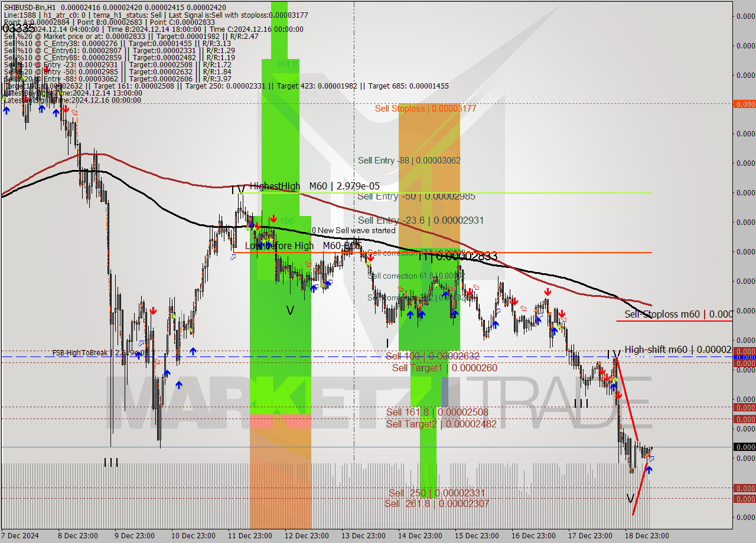Click the 'Low before High M60-BOS' label
Image resolution: width=756 pixels, height=543 pixels.
(303, 246)
